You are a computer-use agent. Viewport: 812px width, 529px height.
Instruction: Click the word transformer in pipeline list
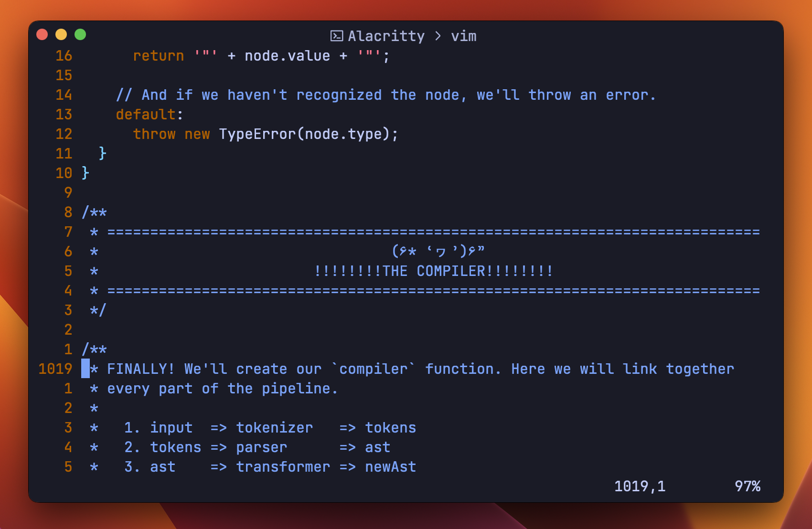click(283, 467)
